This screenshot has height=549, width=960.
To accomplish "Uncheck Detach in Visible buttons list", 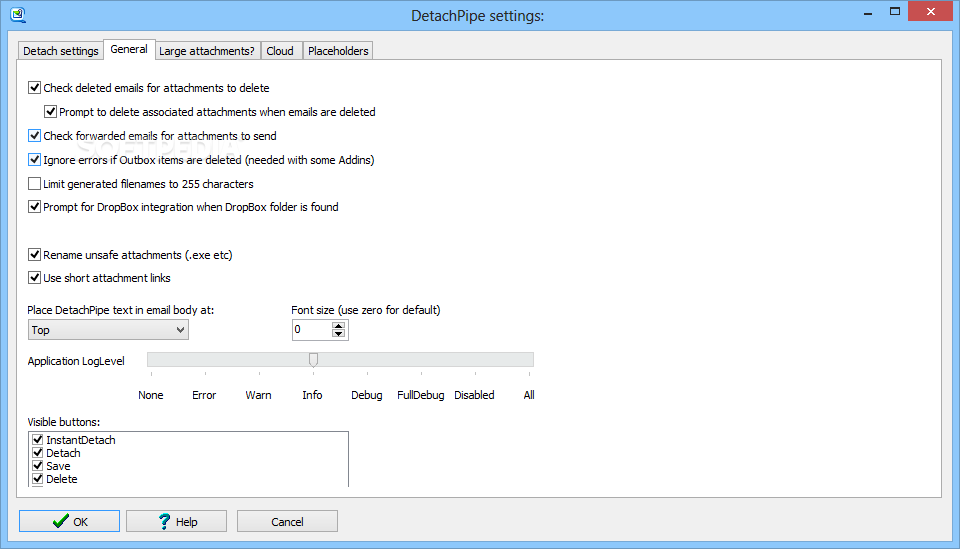I will point(38,453).
